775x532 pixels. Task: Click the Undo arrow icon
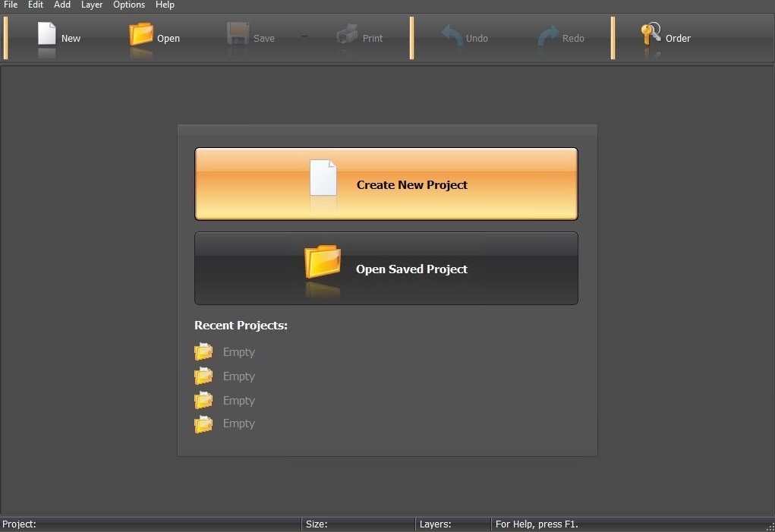pyautogui.click(x=452, y=36)
